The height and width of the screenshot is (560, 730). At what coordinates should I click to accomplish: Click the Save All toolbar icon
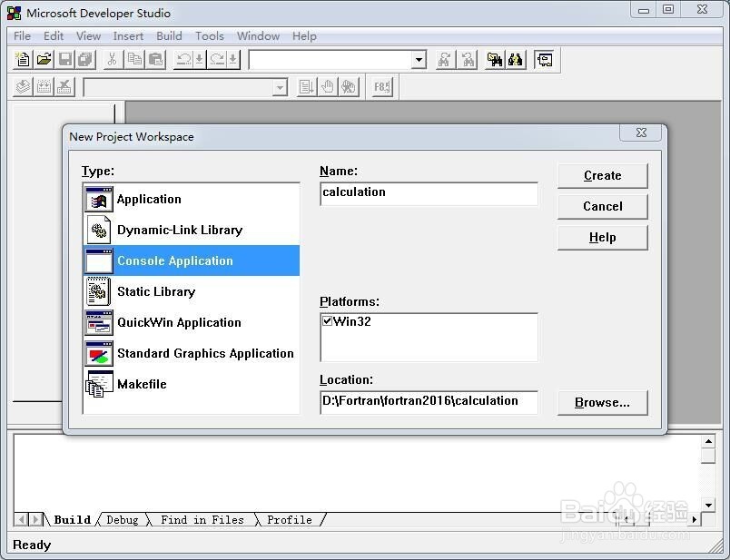click(x=85, y=60)
